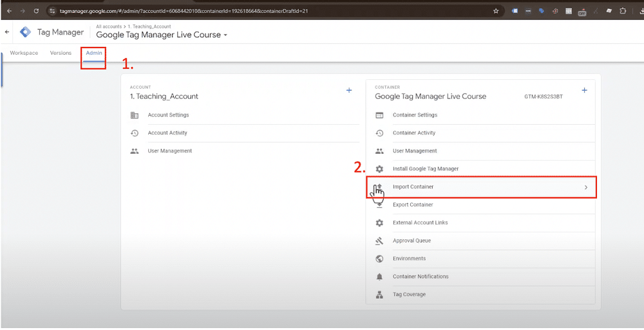
Task: Click the Tag Coverage sitemap icon
Action: [x=379, y=295]
